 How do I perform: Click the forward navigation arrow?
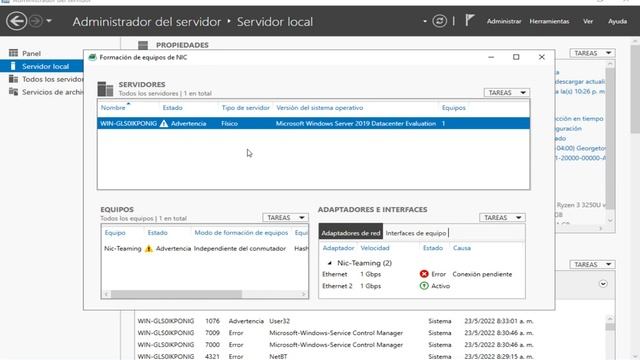(36, 21)
